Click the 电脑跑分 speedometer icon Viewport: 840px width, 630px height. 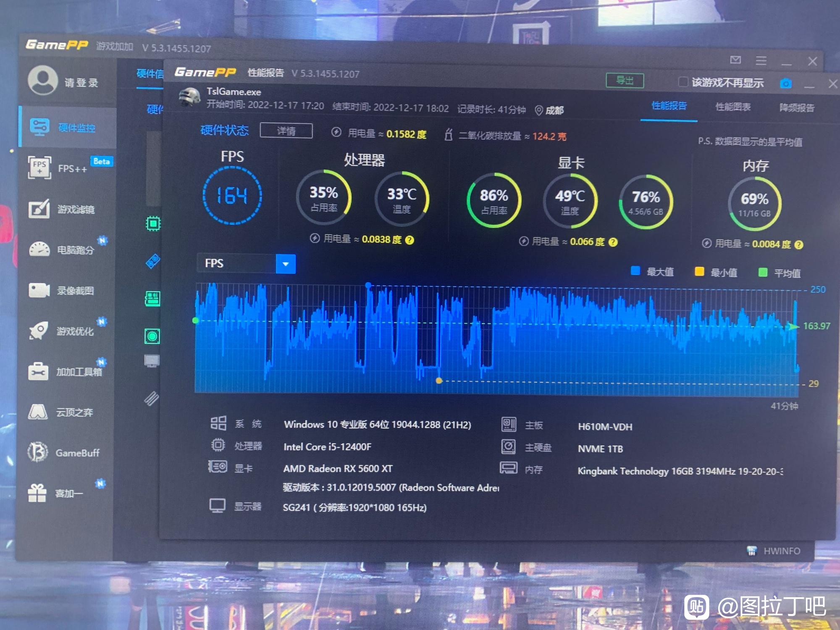39,249
